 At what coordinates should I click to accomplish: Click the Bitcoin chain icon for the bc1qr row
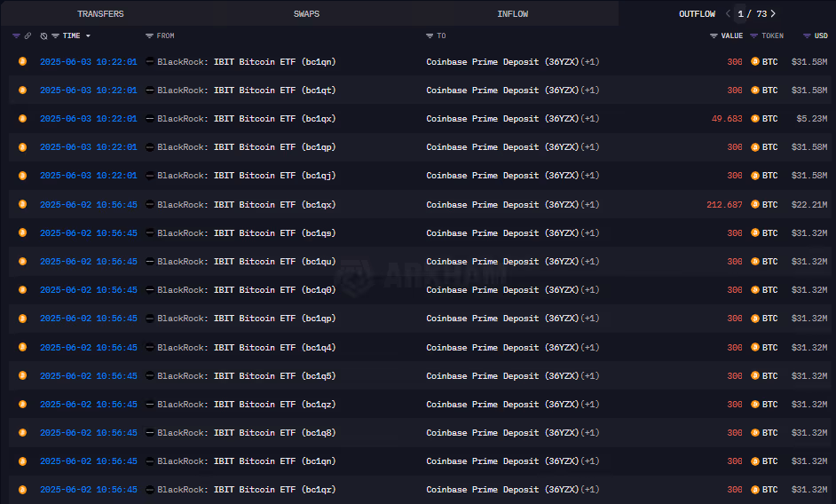pyautogui.click(x=22, y=489)
